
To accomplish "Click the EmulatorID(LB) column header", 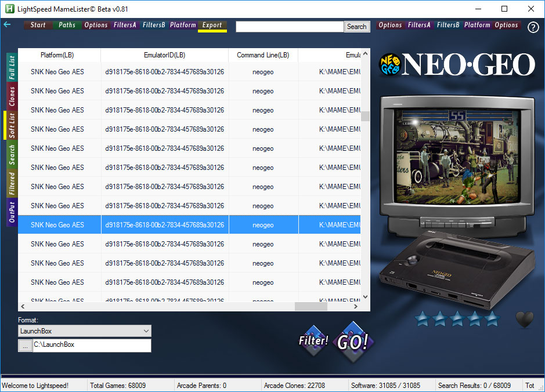I will tap(164, 55).
